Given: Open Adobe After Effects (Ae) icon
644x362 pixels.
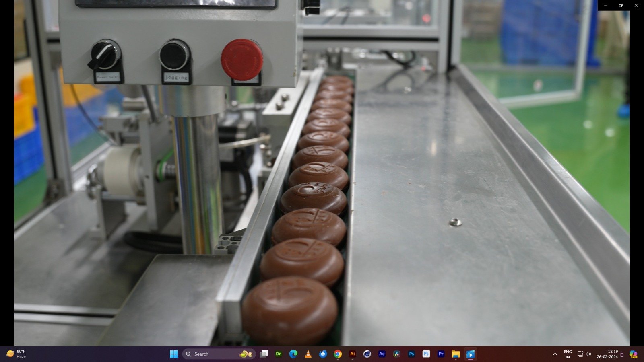Looking at the screenshot, I should click(382, 354).
